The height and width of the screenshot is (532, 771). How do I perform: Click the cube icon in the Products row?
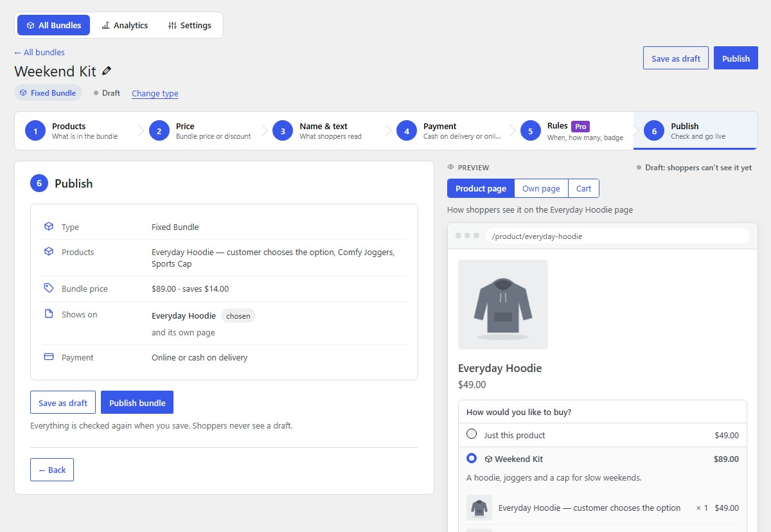(49, 252)
